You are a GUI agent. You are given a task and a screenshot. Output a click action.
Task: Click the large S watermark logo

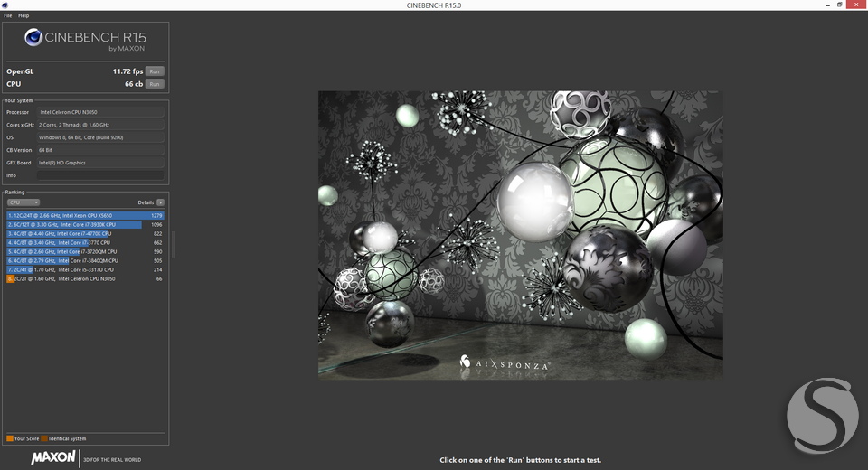[x=823, y=415]
